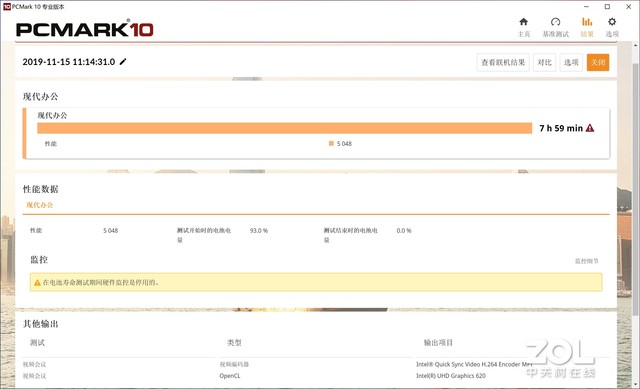
Task: Click the orange 关闭 button
Action: [598, 62]
